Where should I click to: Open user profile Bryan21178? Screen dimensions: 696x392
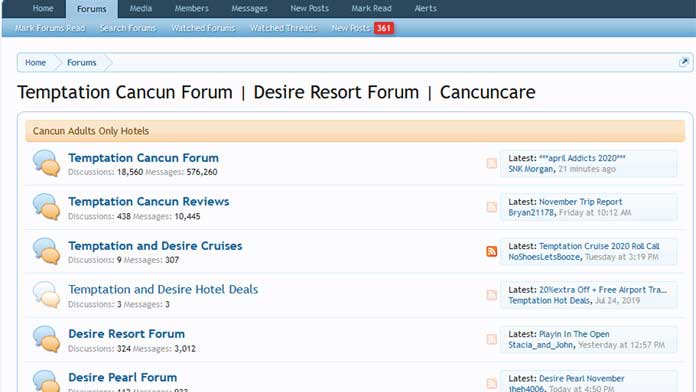pos(531,213)
